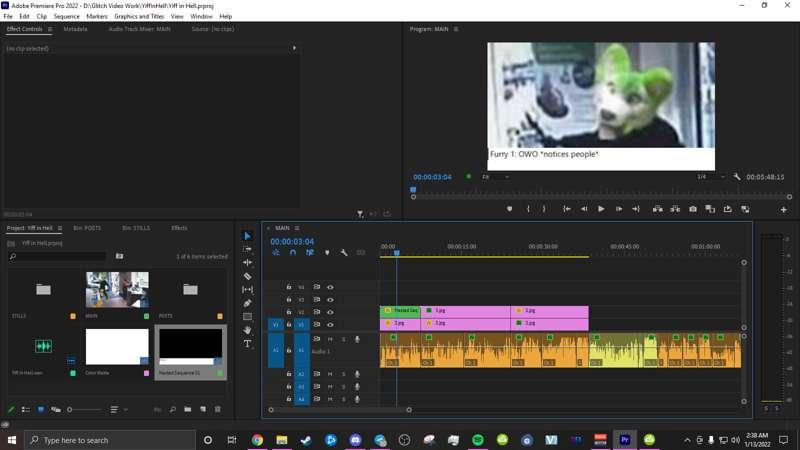This screenshot has height=450, width=800.
Task: Go to Out point in Program monitor
Action: pos(636,209)
